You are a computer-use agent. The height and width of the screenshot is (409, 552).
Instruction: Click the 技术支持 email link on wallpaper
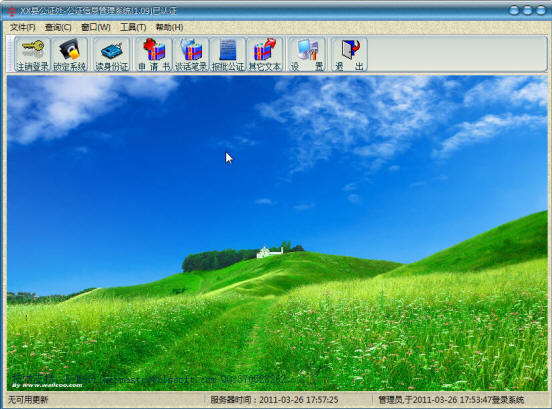pyautogui.click(x=149, y=379)
